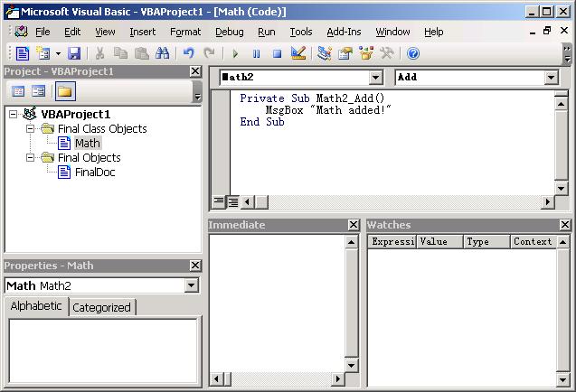This screenshot has height=392, width=576.
Task: Click the View Code icon in Project panel
Action: click(18, 90)
